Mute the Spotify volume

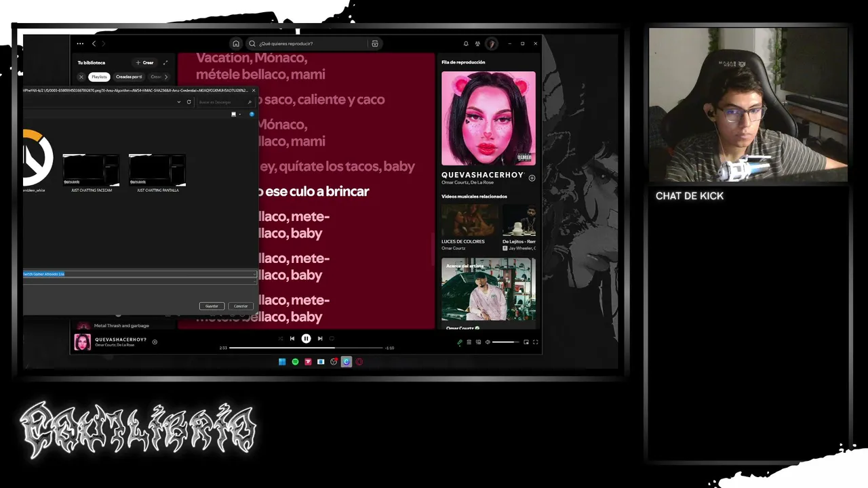(x=487, y=342)
